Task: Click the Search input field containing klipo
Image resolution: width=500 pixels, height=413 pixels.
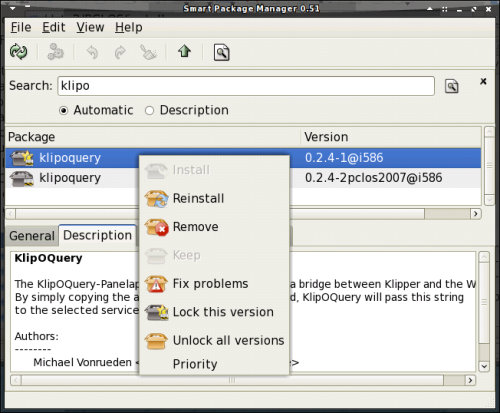Action: [246, 86]
